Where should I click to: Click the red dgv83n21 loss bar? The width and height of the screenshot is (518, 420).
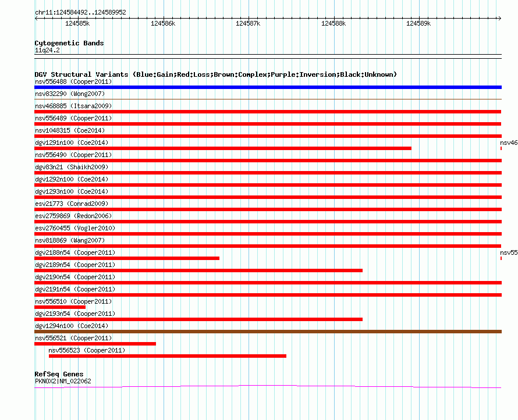point(268,173)
